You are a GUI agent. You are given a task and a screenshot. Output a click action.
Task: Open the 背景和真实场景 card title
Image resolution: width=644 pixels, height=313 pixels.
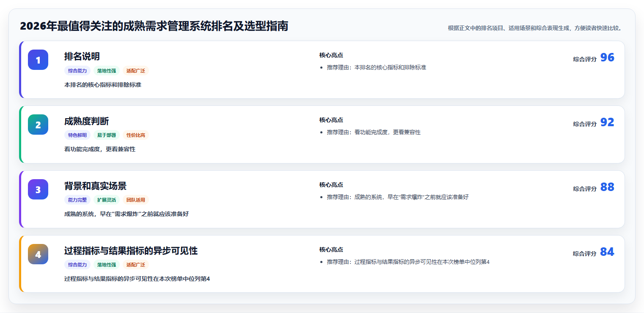[x=96, y=186]
